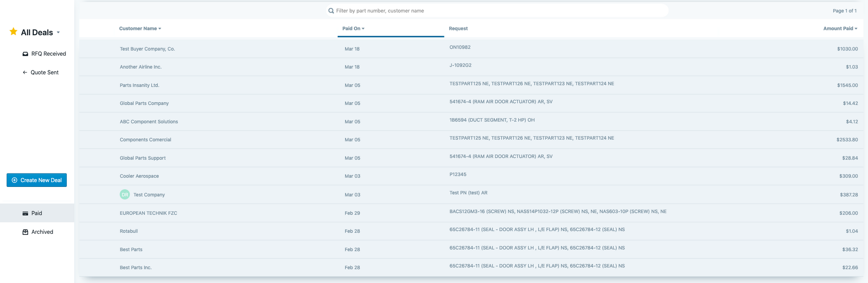Screen dimensions: 868x283
Task: Open the Components Comercial deal
Action: [145, 140]
